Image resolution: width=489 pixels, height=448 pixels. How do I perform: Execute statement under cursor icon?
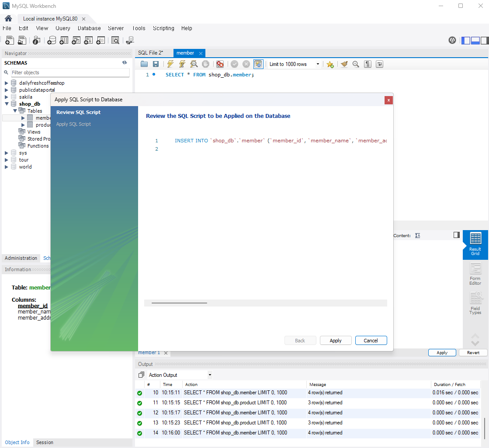pyautogui.click(x=182, y=64)
